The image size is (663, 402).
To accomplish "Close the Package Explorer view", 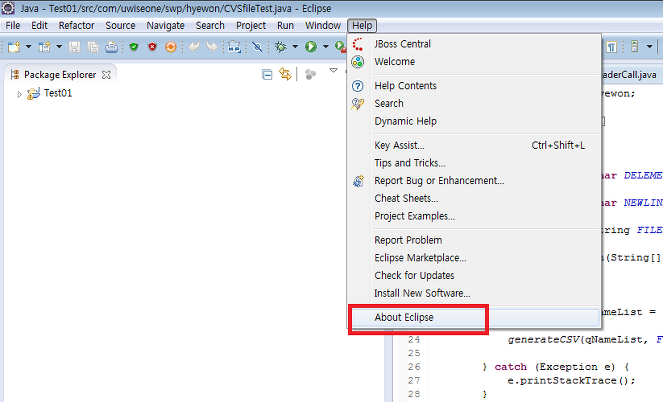I will (107, 75).
